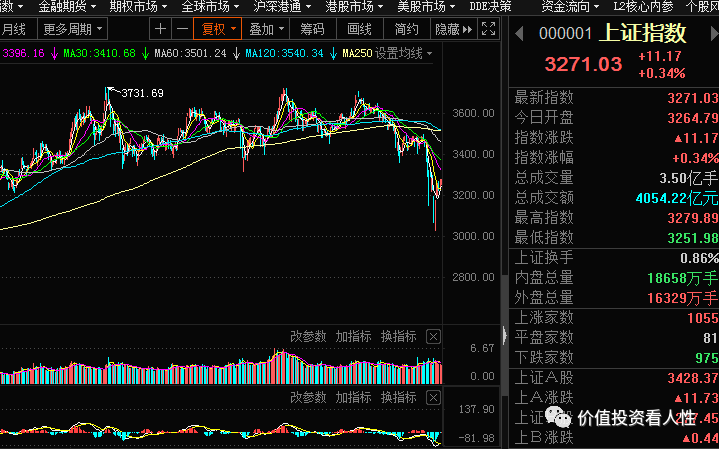Select MA250 indicator label
This screenshot has width=719, height=449.
pos(357,54)
